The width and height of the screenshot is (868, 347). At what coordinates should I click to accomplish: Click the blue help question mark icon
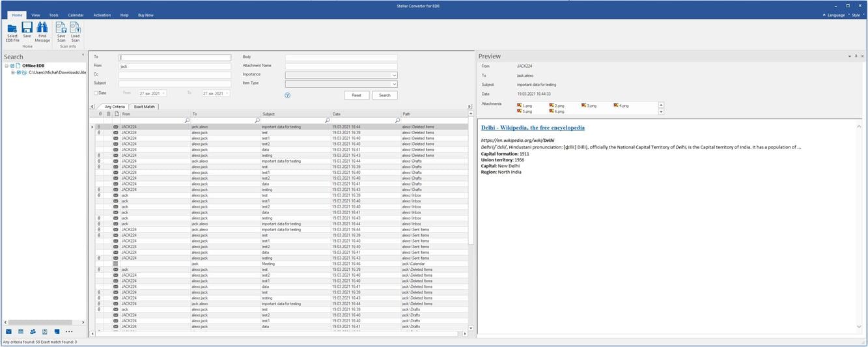pos(287,95)
